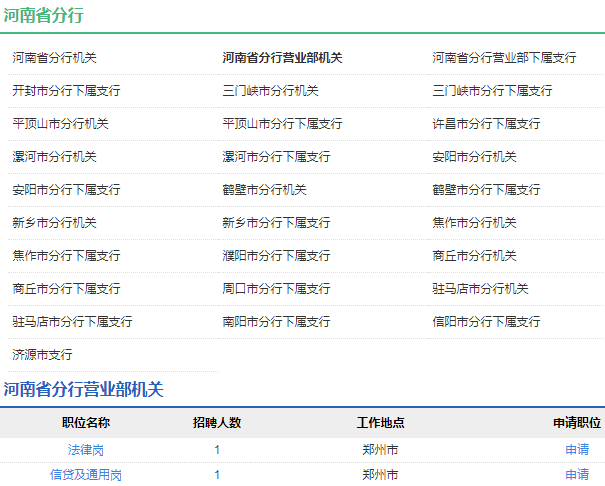Select 济源市支行 link
The image size is (605, 486).
click(x=42, y=355)
